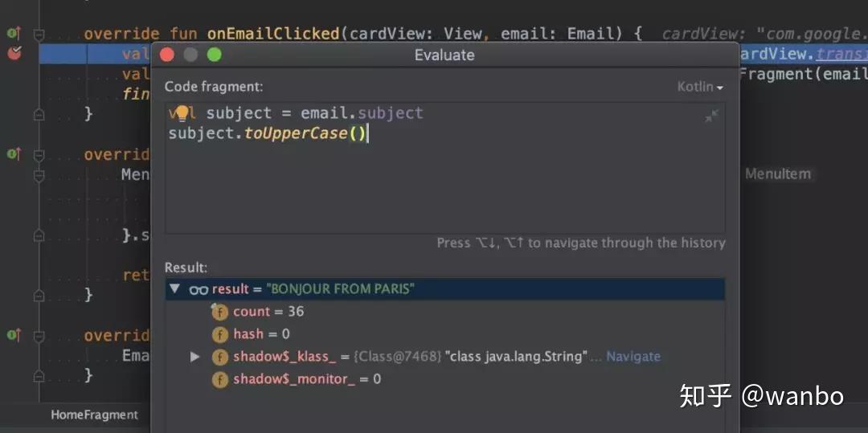This screenshot has height=433, width=868.
Task: Click the field icon beside shadow$_monitor_
Action: coord(219,379)
